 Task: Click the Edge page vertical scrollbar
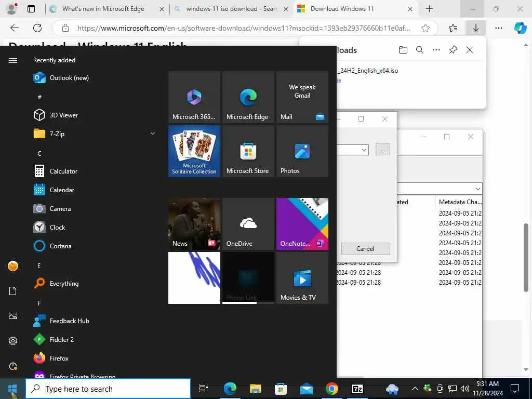[x=526, y=258]
